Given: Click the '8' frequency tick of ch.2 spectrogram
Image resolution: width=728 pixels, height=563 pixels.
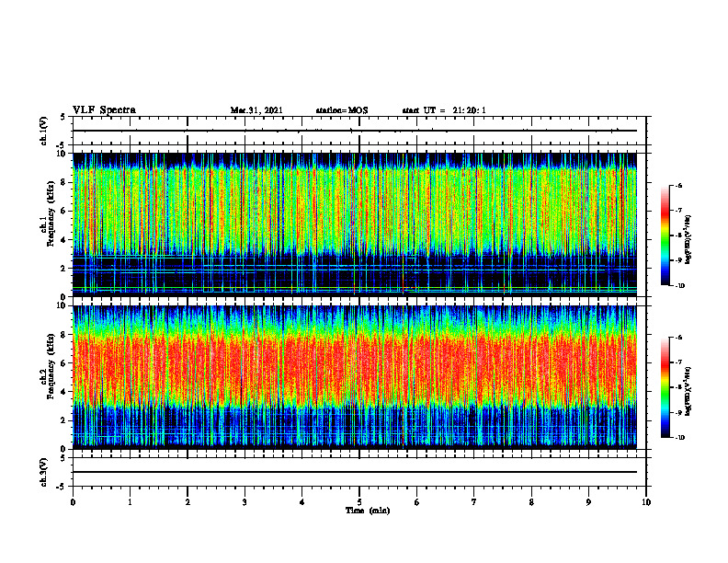Looking at the screenshot, I should coord(64,335).
